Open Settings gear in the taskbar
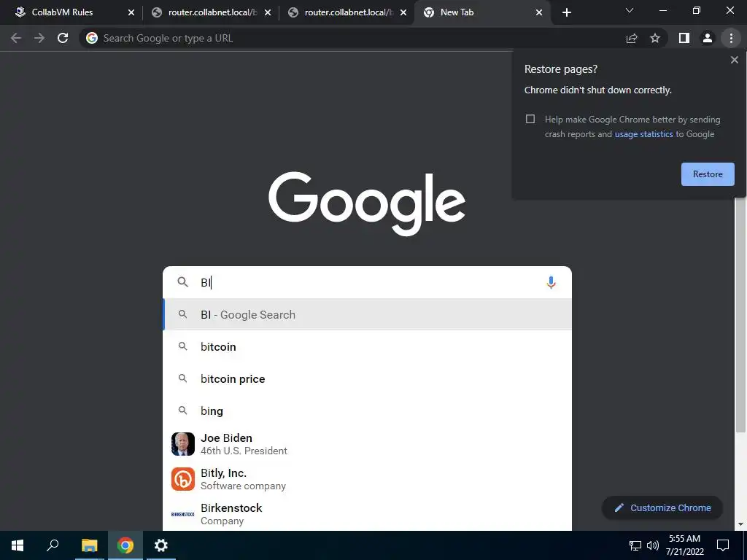 click(161, 545)
